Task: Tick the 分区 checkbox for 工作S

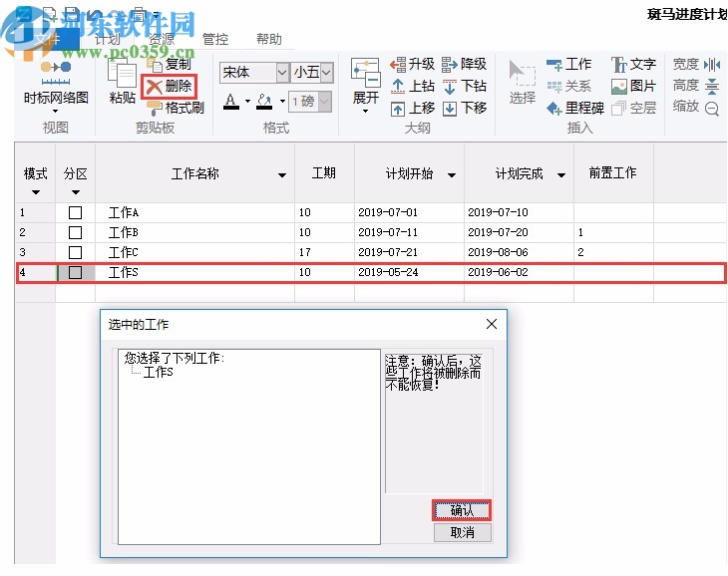Action: 75,272
